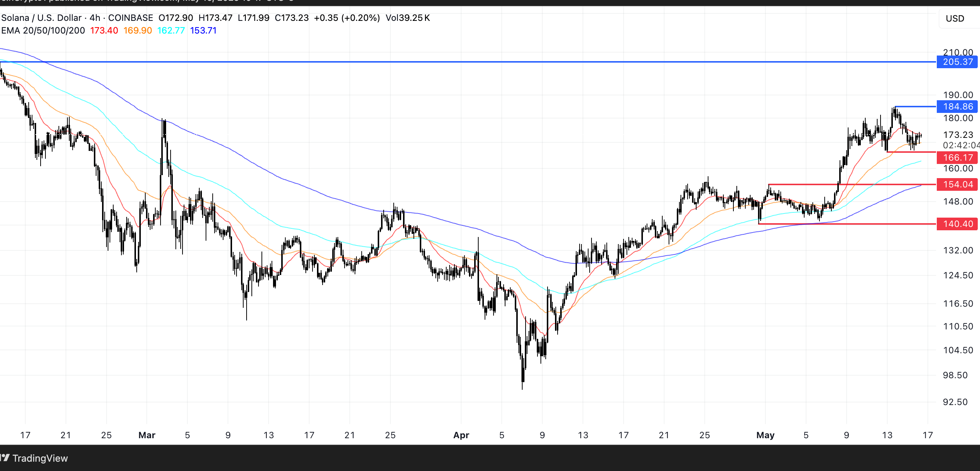Click the 124.50 price axis label
The height and width of the screenshot is (471, 980).
tap(958, 275)
